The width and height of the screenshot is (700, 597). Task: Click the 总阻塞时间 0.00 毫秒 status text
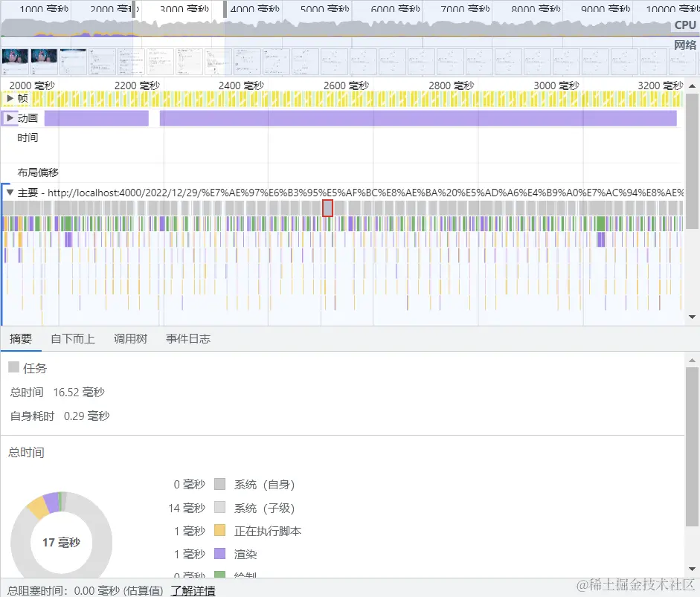point(86,590)
